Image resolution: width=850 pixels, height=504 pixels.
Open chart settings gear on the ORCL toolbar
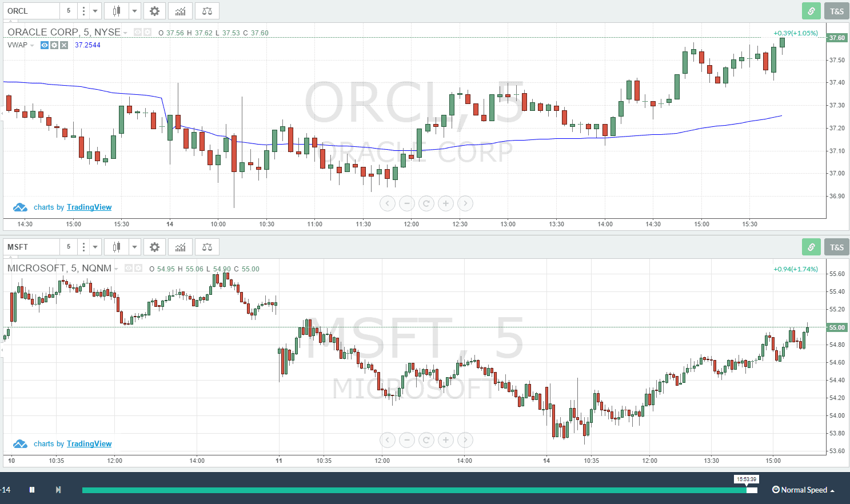(154, 11)
